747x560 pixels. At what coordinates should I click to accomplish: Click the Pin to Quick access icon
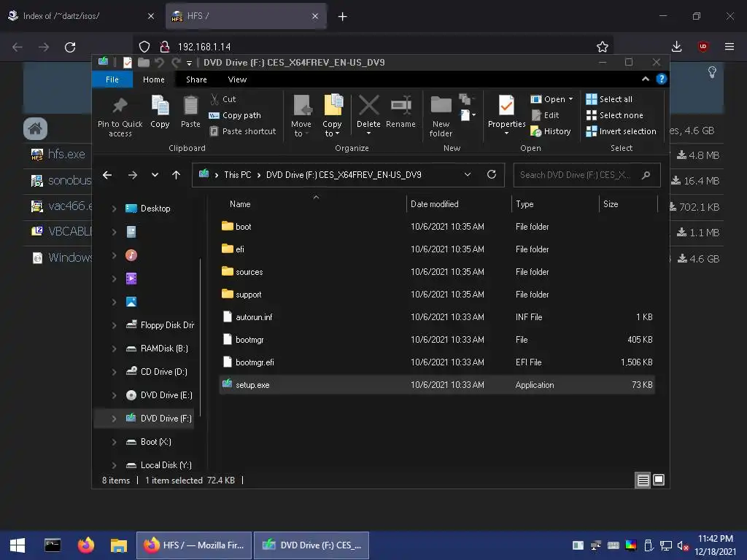(x=120, y=106)
